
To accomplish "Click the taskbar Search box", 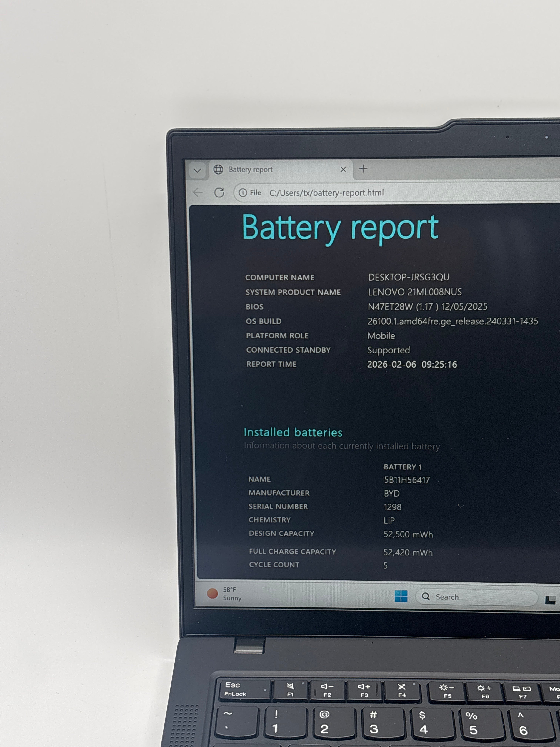I will (x=477, y=597).
